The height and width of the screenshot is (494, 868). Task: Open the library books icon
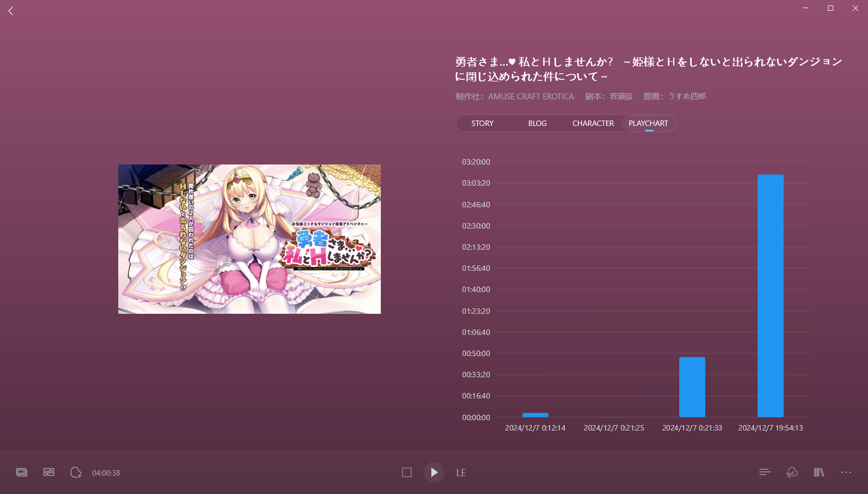(819, 472)
